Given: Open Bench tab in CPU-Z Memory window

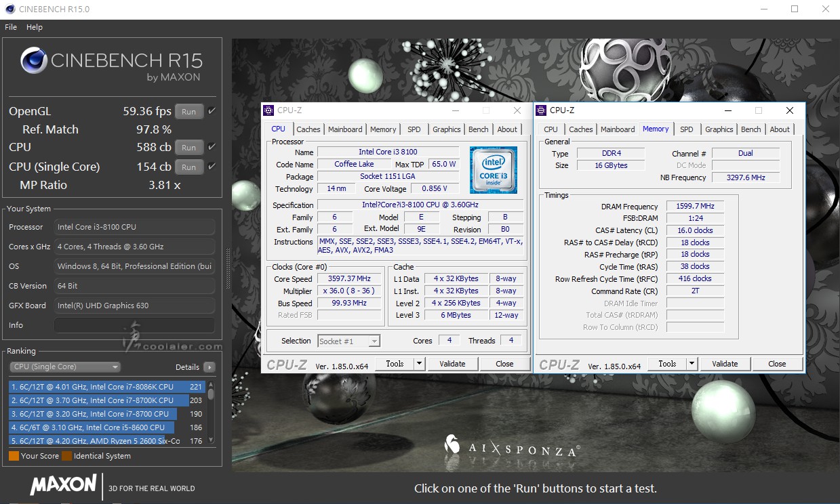Looking at the screenshot, I should point(751,129).
